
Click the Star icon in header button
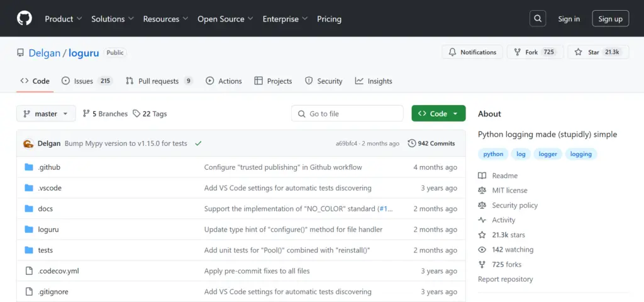click(x=579, y=52)
